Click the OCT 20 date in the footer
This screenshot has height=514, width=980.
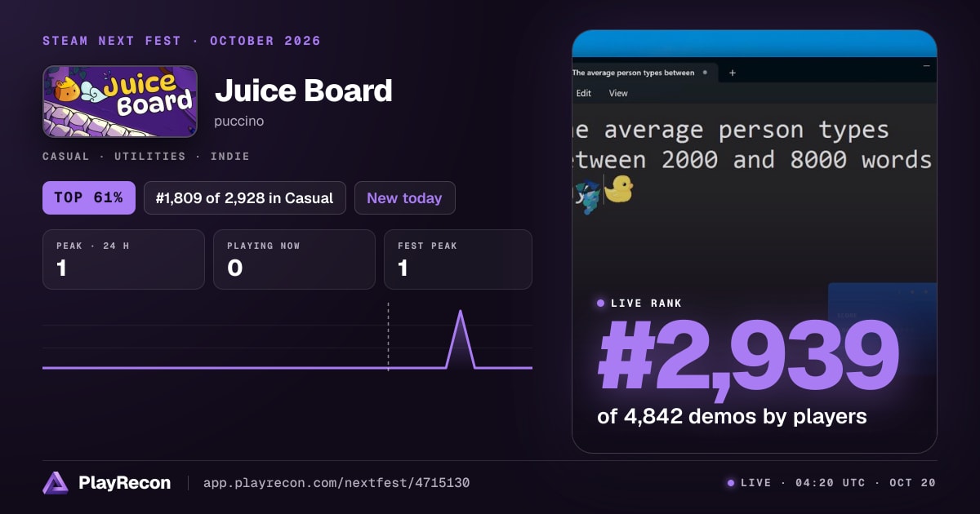[x=912, y=483]
